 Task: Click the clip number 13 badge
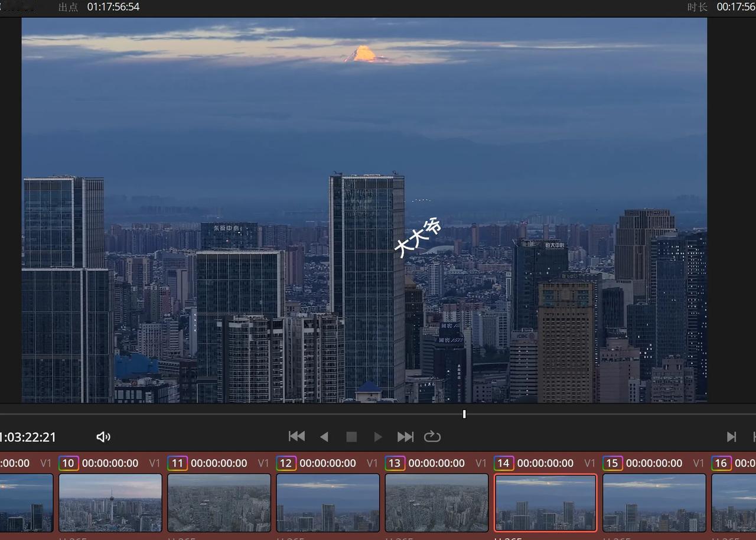click(x=395, y=463)
